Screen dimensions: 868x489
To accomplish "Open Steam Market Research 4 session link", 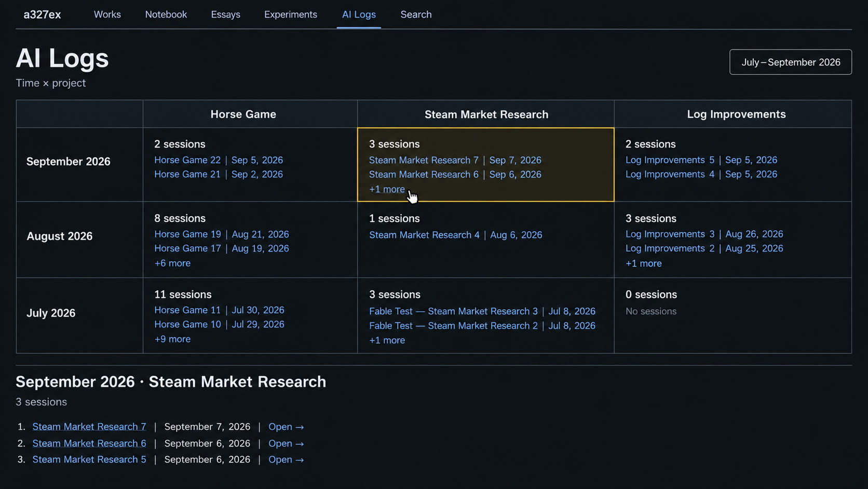I will tap(456, 235).
